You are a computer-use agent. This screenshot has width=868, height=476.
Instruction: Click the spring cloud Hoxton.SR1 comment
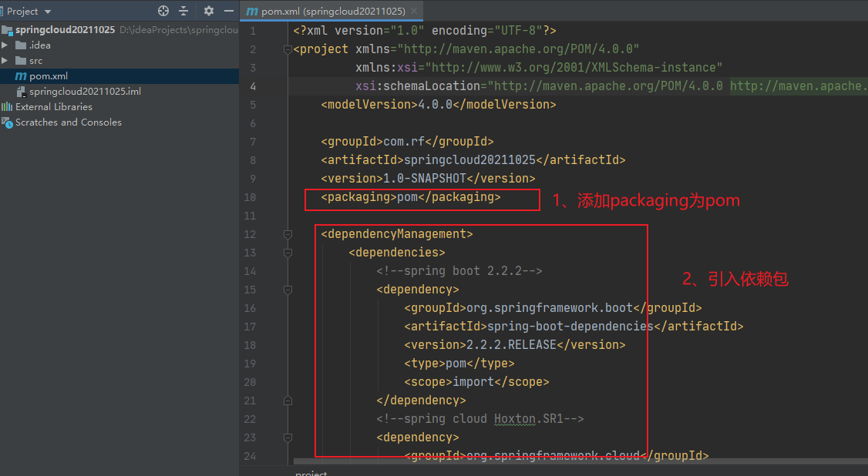[x=480, y=418]
